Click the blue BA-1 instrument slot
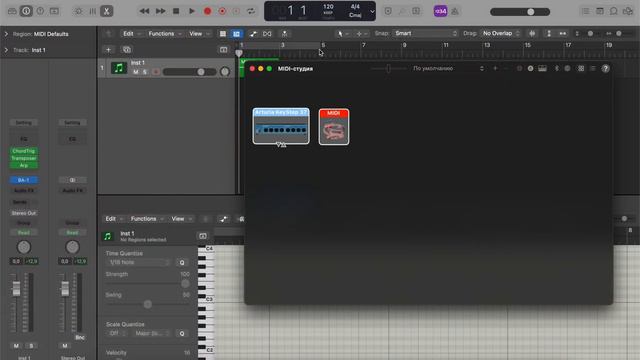 tap(24, 180)
